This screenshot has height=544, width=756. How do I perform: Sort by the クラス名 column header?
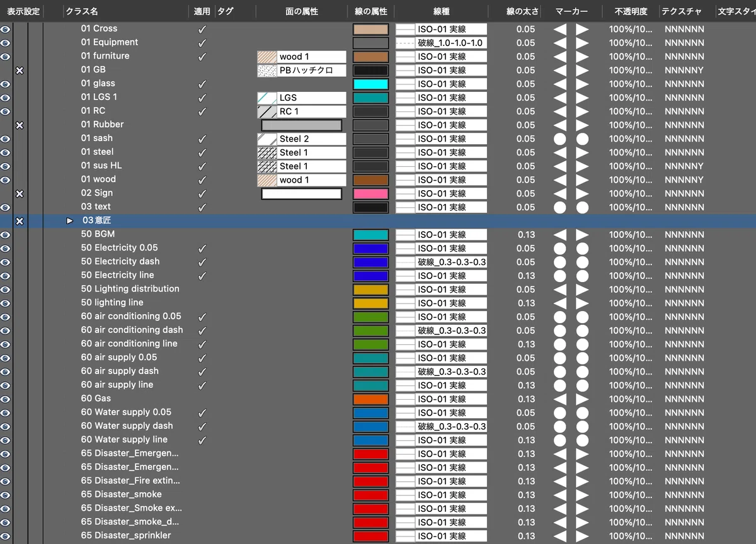(x=82, y=11)
